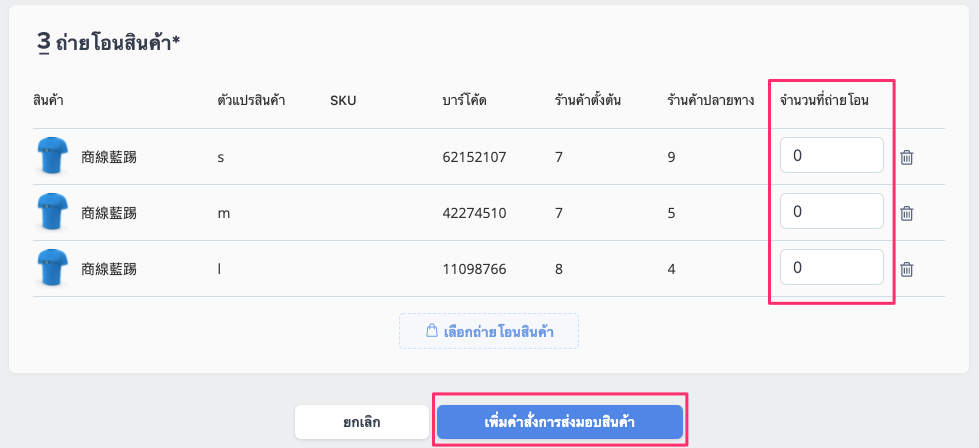Remove the size m row via trash icon
This screenshot has width=979, height=448.
point(907,213)
